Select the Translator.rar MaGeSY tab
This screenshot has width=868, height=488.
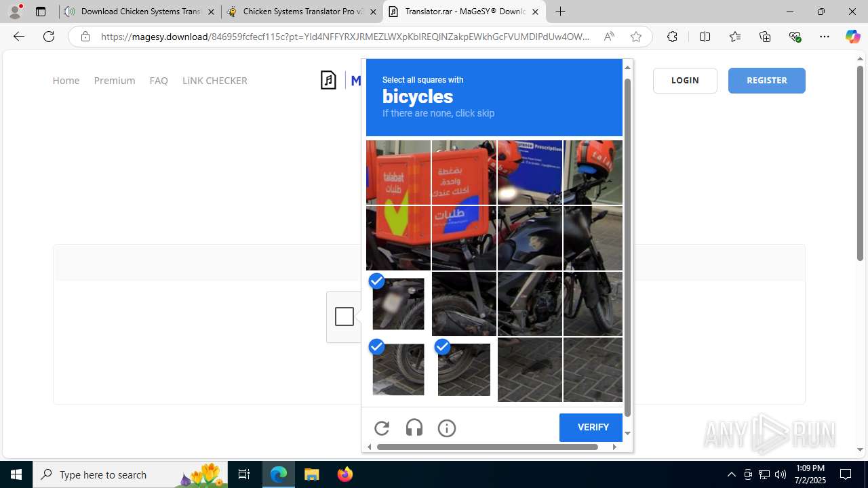point(465,12)
